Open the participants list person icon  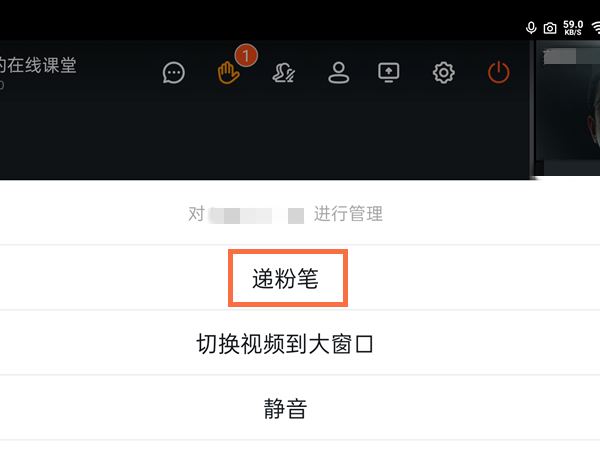click(339, 73)
